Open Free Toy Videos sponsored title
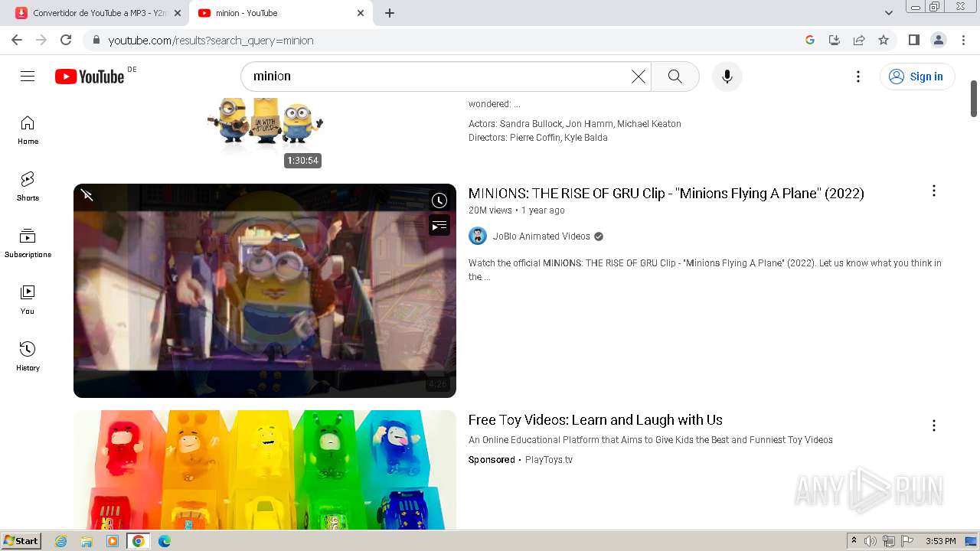 coord(596,420)
